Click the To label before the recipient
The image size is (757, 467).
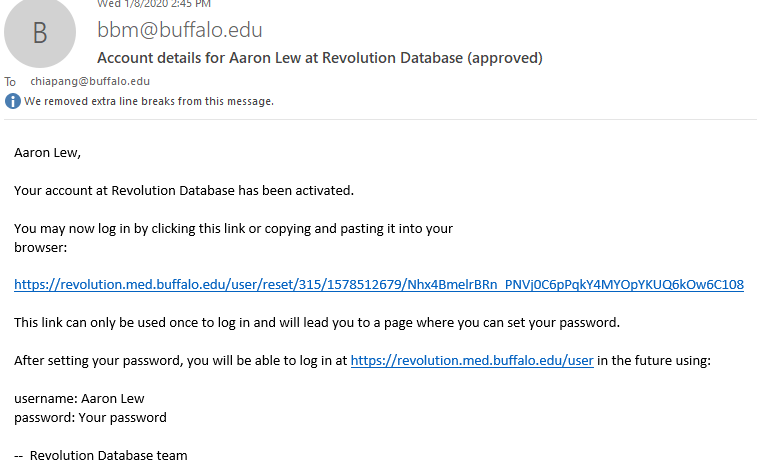(x=11, y=81)
